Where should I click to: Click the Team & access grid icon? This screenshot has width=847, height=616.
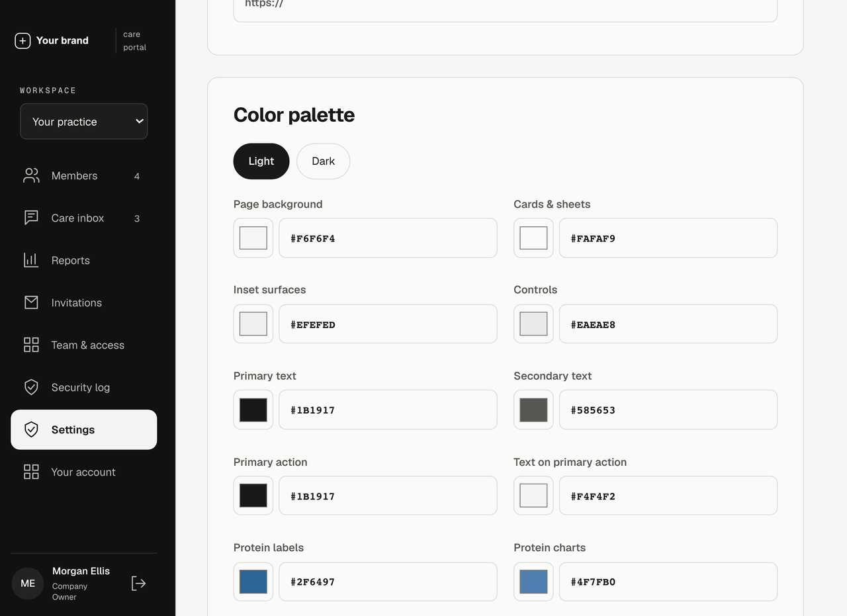pyautogui.click(x=31, y=345)
